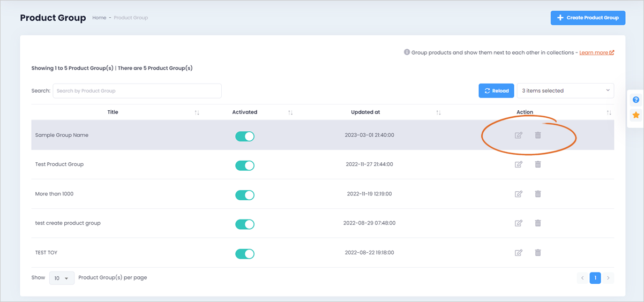Toggle activation for test create product group

click(x=245, y=224)
